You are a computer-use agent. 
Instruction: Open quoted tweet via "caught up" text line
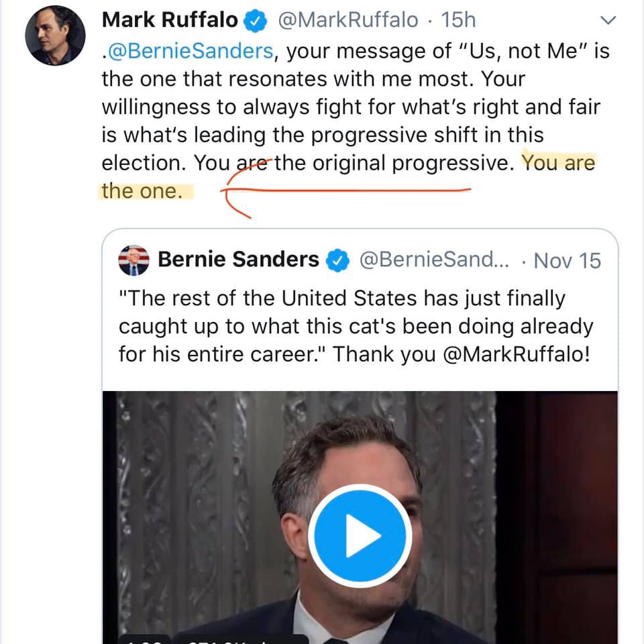pyautogui.click(x=356, y=326)
